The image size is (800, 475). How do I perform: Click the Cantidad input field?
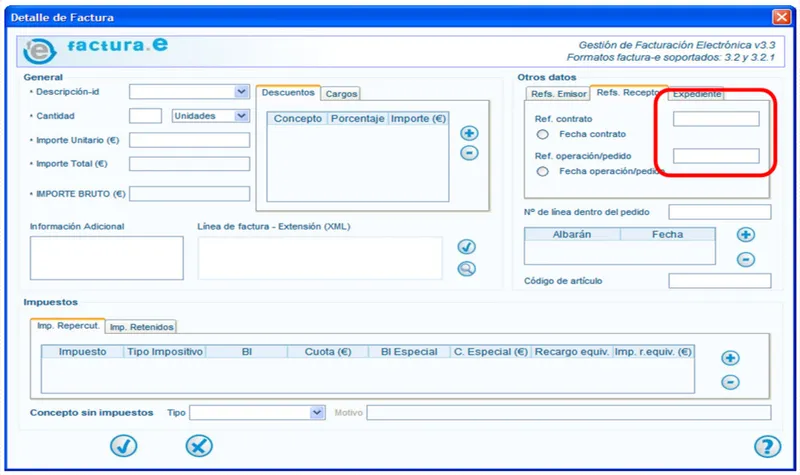tap(145, 116)
